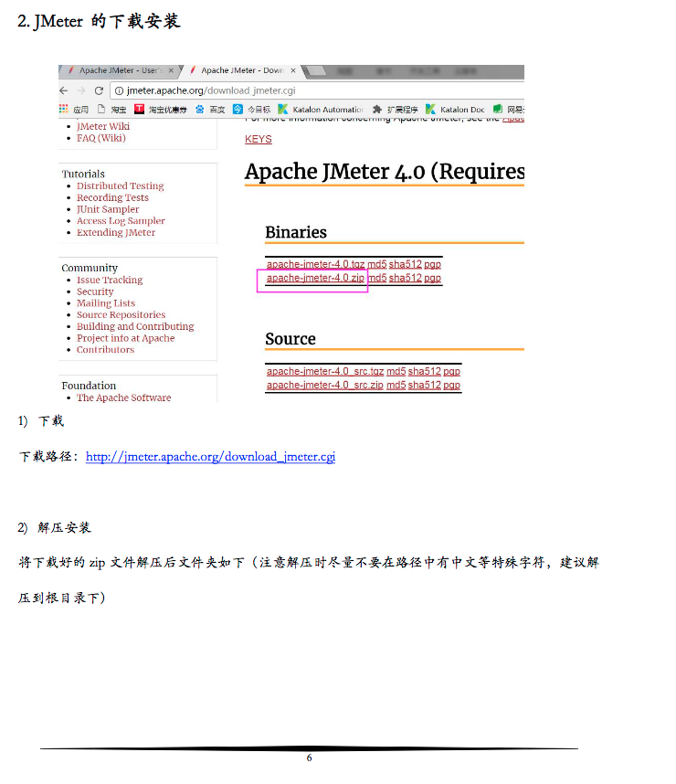This screenshot has width=676, height=784.
Task: Open pgp link for src.zip
Action: click(x=451, y=385)
